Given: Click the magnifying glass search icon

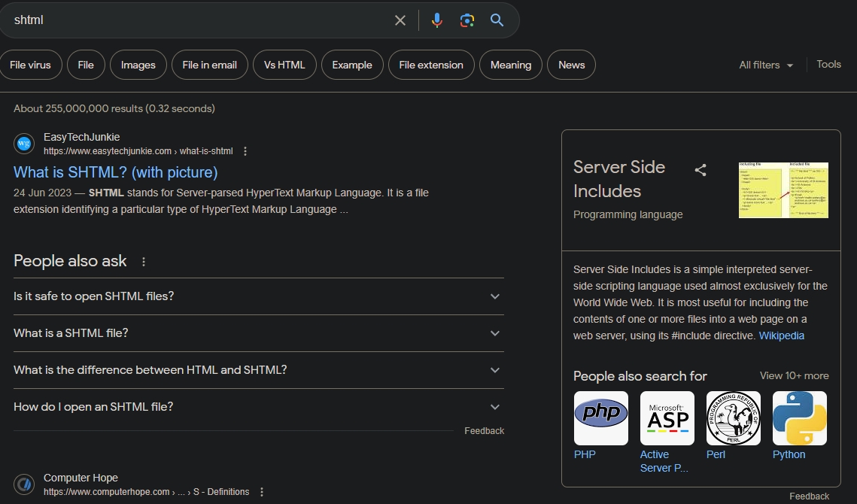Looking at the screenshot, I should [497, 20].
